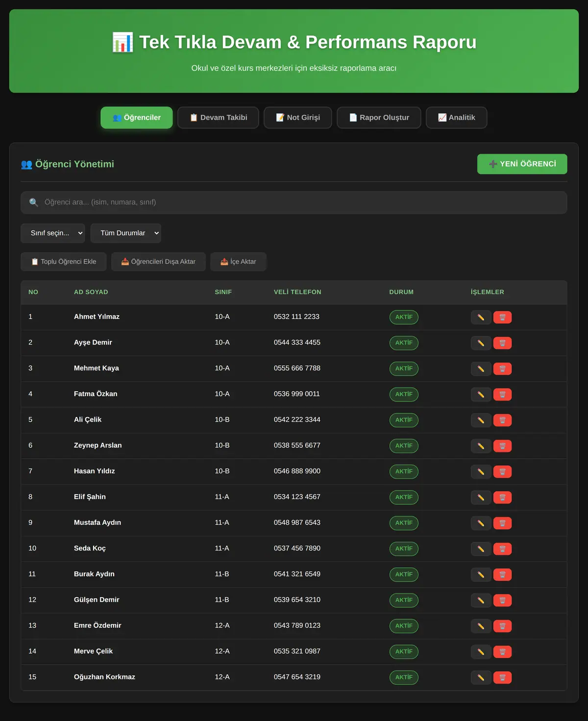Click the edit pencil for Seda Koç
588x721 pixels.
[481, 549]
